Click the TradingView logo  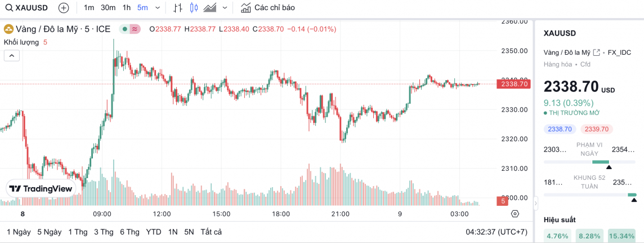[41, 189]
